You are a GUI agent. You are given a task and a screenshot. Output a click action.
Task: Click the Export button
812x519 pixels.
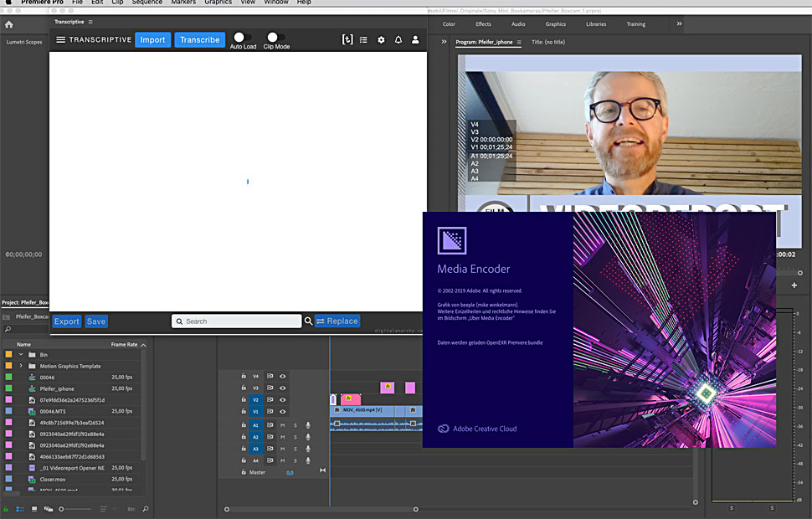click(x=67, y=321)
